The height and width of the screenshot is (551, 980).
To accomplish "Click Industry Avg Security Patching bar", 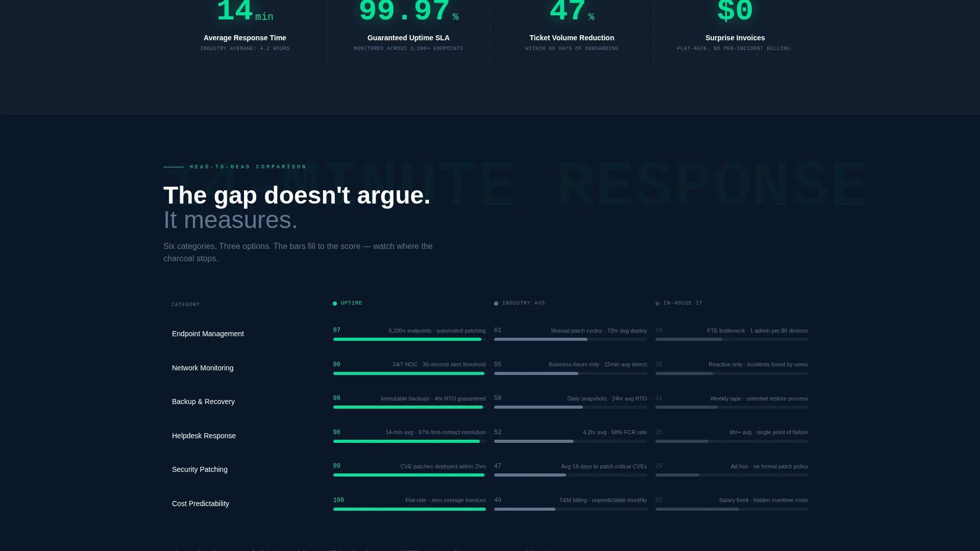I will point(570,475).
